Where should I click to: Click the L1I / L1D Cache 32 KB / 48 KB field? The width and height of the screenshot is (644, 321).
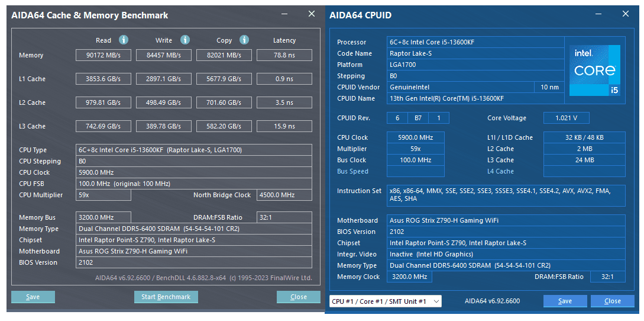coord(584,137)
